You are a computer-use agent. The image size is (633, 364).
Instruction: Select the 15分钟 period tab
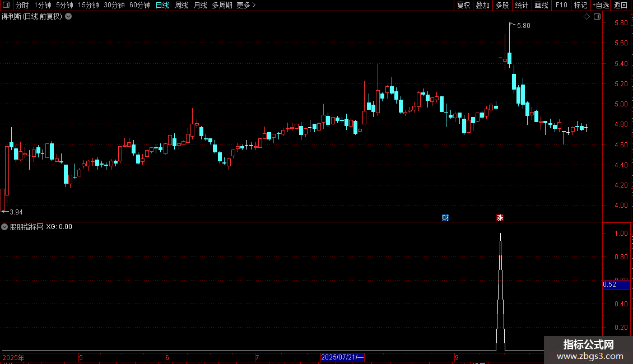point(89,5)
